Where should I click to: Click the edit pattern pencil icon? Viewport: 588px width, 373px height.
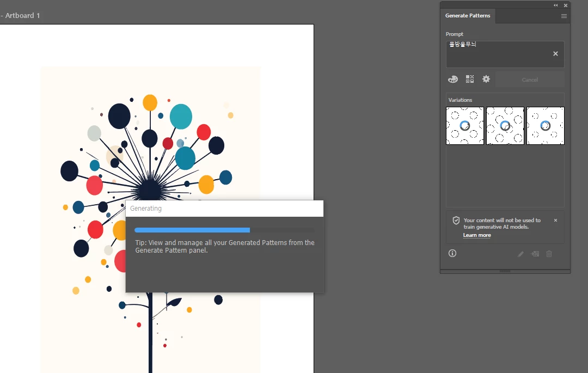pyautogui.click(x=520, y=254)
